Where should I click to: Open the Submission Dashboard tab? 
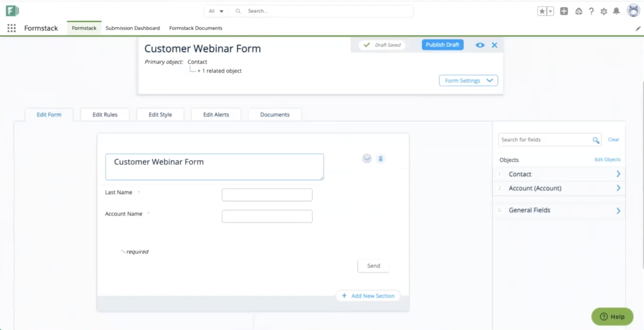click(x=132, y=28)
